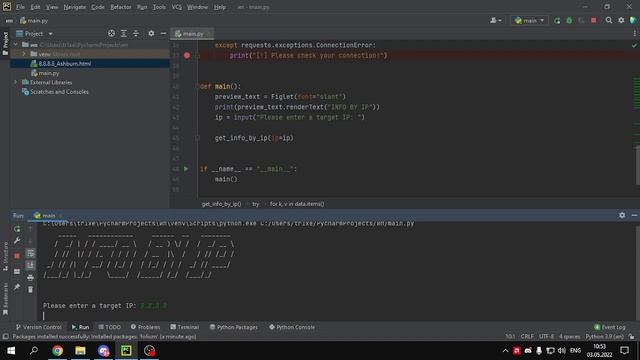Toggle scroll to end in Run console
This screenshot has width=640, height=360.
[x=30, y=266]
